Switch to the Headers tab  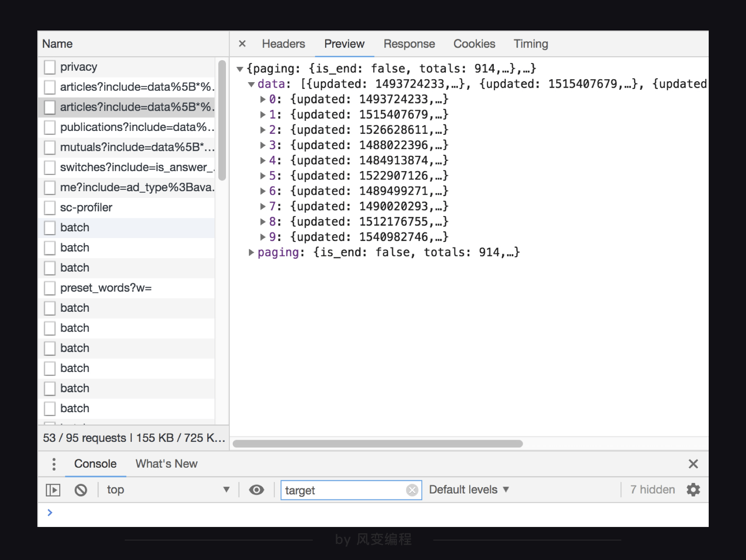[283, 44]
